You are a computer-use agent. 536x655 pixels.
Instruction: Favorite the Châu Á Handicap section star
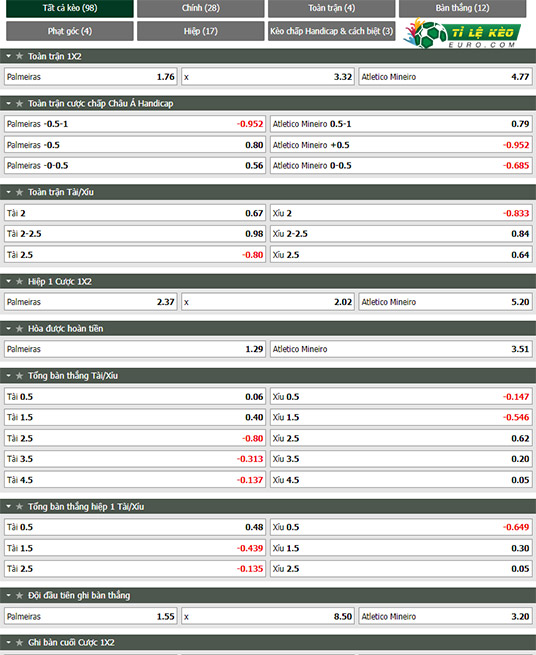click(x=19, y=103)
